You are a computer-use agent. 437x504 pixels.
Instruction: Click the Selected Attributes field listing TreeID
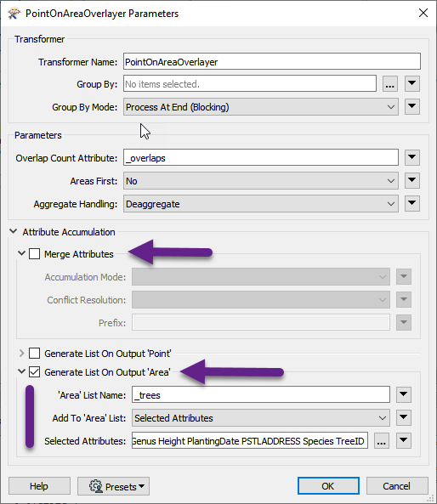point(250,440)
